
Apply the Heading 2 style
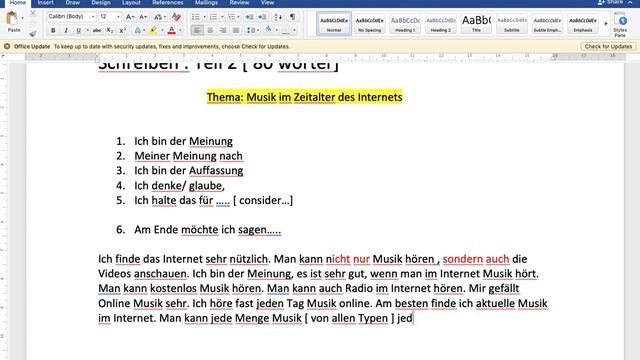pos(441,23)
